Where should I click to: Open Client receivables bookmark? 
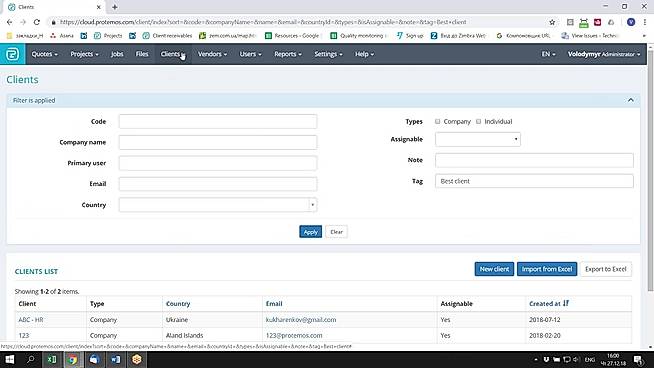pyautogui.click(x=167, y=36)
